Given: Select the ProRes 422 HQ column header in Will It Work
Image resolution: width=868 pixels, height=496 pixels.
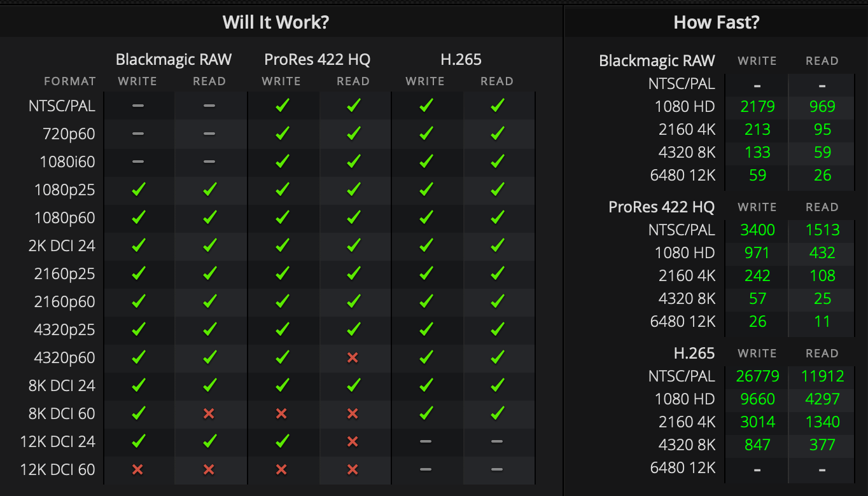Looking at the screenshot, I should click(318, 60).
